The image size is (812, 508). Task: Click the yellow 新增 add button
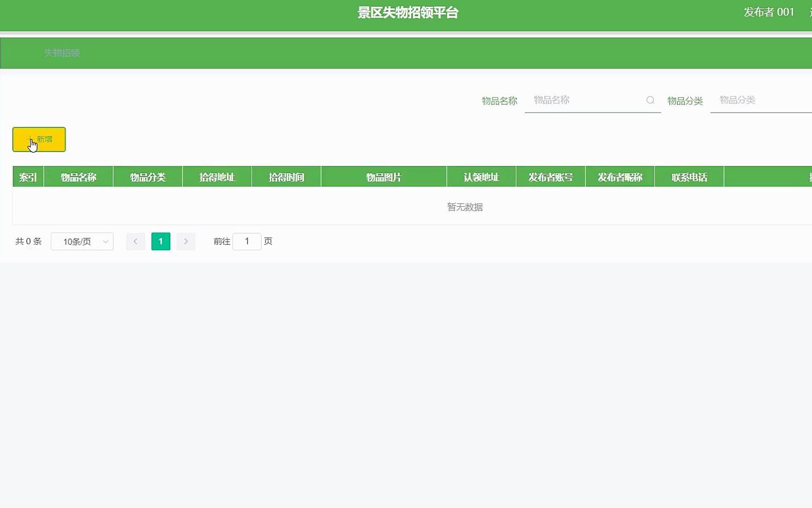tap(39, 139)
